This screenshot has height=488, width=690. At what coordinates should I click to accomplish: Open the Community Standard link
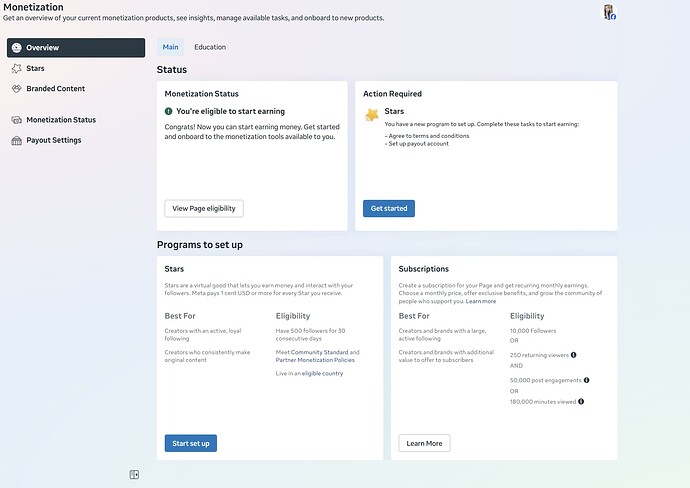click(318, 352)
